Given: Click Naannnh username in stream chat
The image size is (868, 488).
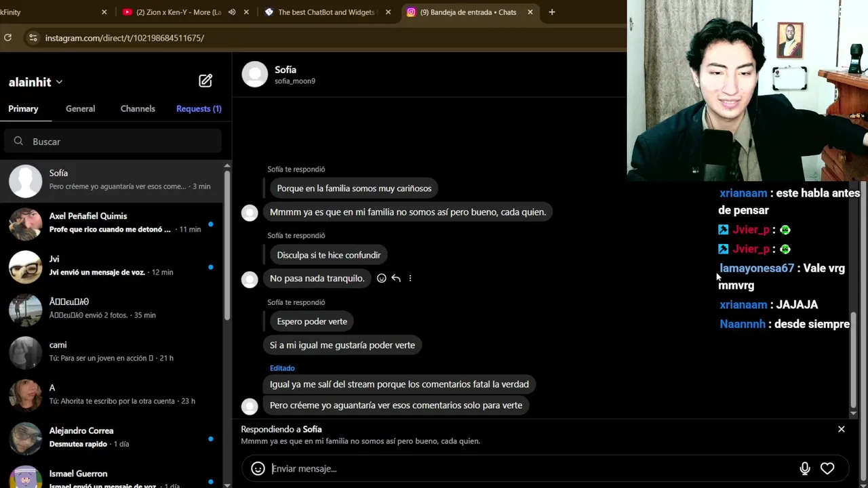Looking at the screenshot, I should point(743,324).
